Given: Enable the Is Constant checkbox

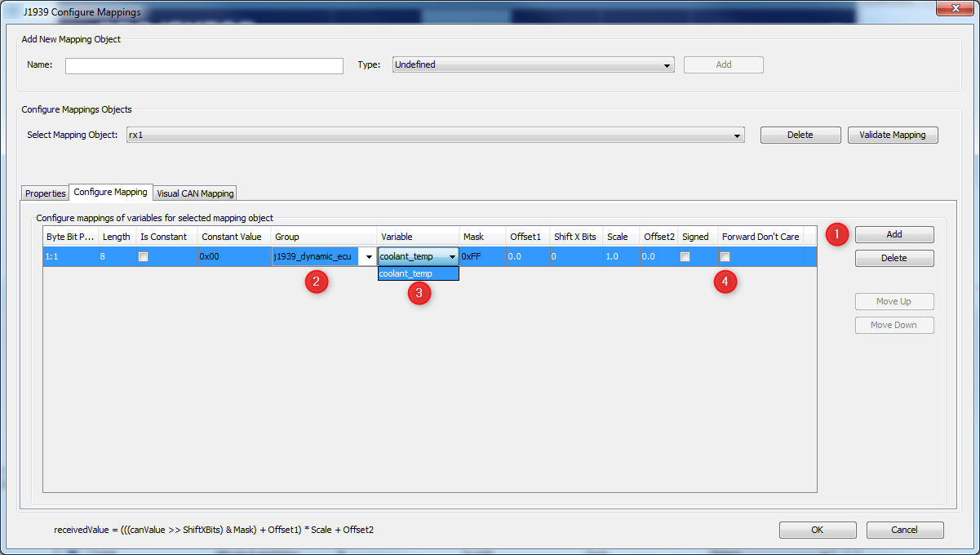Looking at the screenshot, I should [x=143, y=255].
